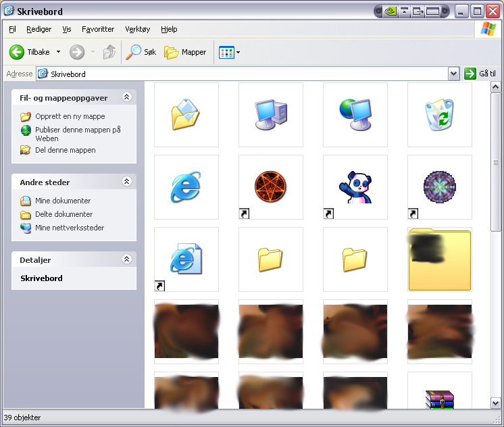This screenshot has height=427, width=504.
Task: Click Opprett en ny mappe
Action: click(70, 116)
